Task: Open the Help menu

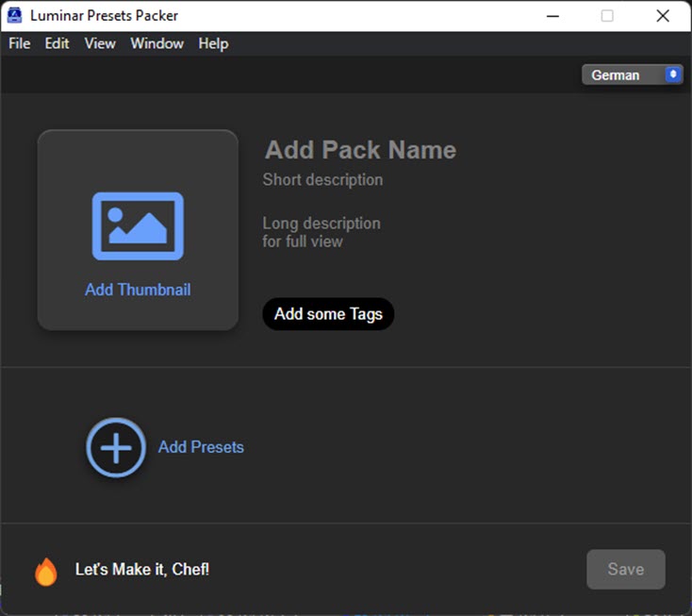Action: [x=213, y=43]
